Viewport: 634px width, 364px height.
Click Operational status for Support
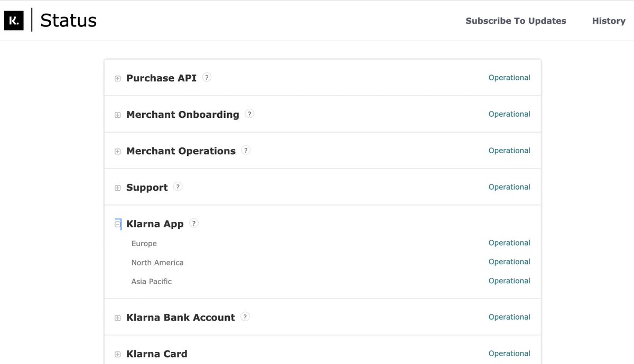(x=509, y=187)
